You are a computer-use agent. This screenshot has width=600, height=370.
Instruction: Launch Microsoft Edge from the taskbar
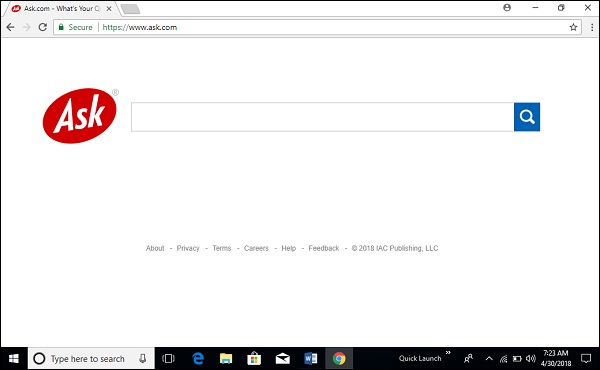click(x=197, y=359)
